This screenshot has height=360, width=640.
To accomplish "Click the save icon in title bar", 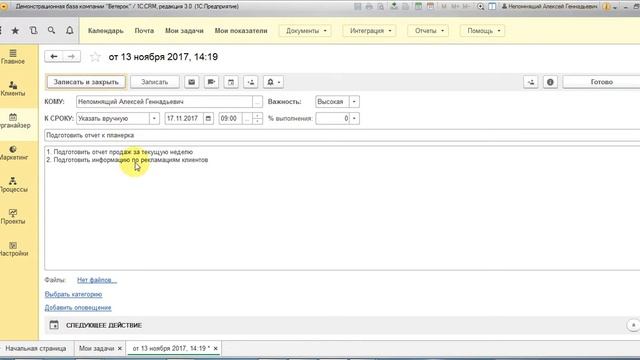I will (358, 7).
